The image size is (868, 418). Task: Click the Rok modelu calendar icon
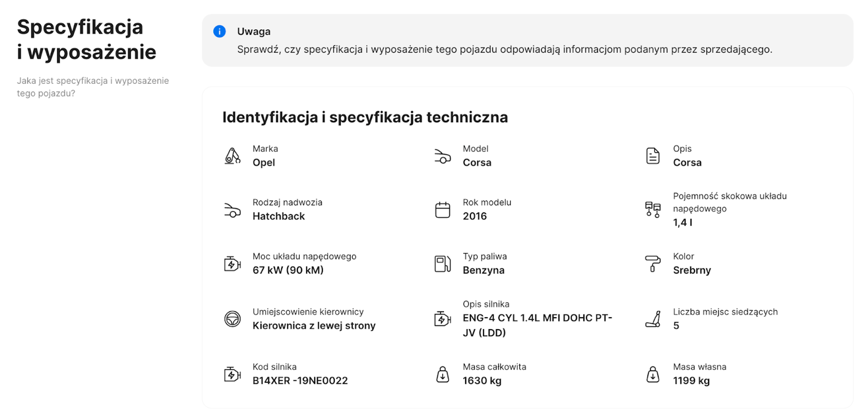tap(442, 210)
